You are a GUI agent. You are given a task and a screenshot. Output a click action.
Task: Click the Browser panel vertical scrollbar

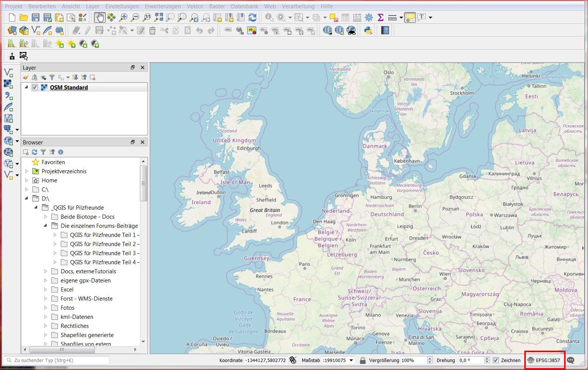143,184
